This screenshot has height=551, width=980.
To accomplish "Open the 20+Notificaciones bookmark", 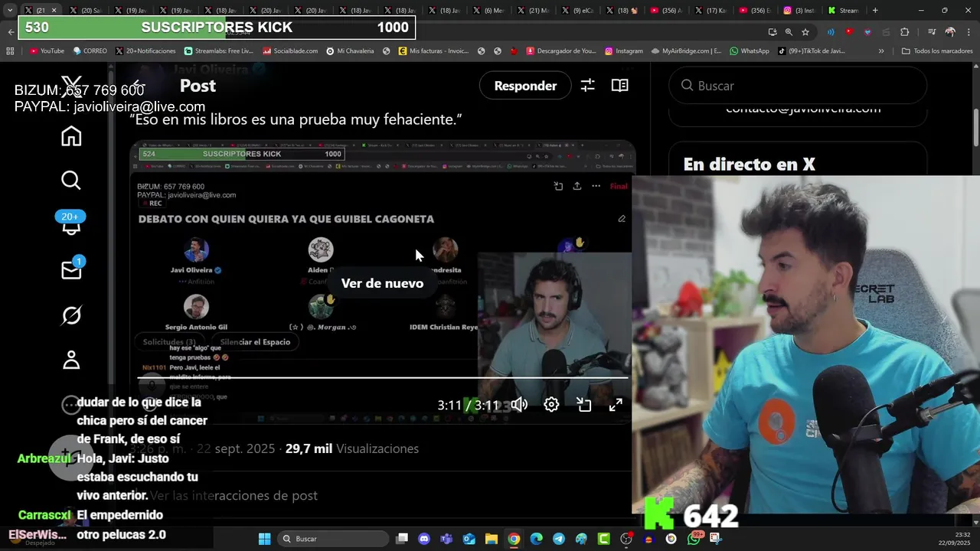I will click(x=145, y=51).
